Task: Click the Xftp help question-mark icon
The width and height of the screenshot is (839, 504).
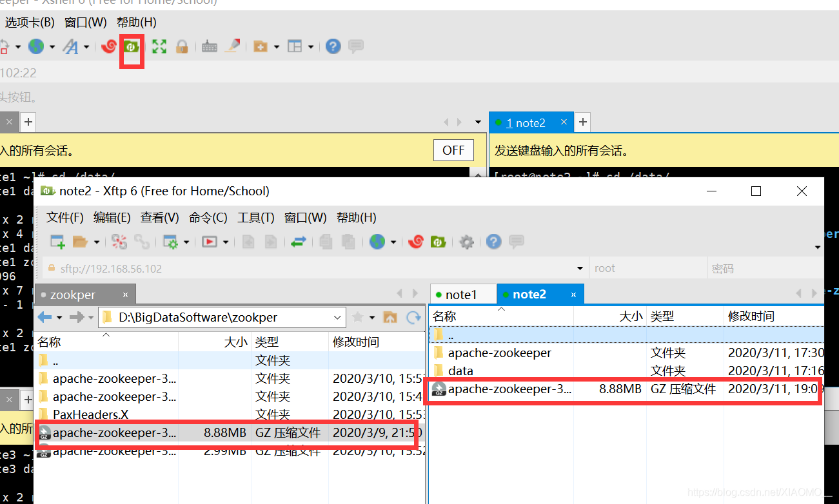Action: click(x=494, y=242)
